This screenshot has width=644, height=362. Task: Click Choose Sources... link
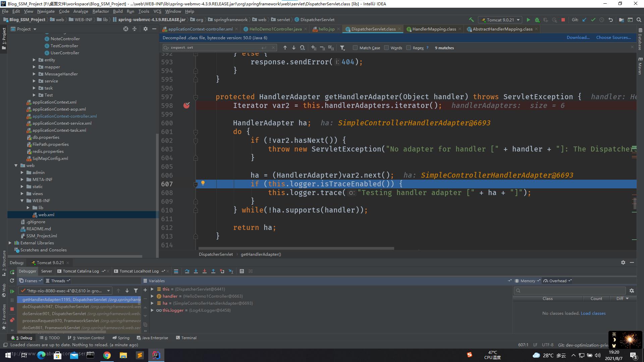[613, 38]
